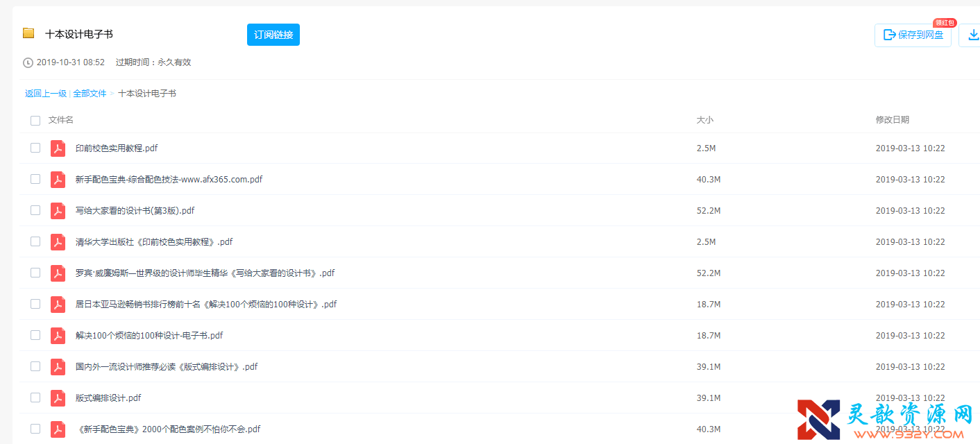Image resolution: width=980 pixels, height=444 pixels.
Task: Click the 40.3M size of 新手配色宝典-综合配色技法 row
Action: click(x=709, y=180)
